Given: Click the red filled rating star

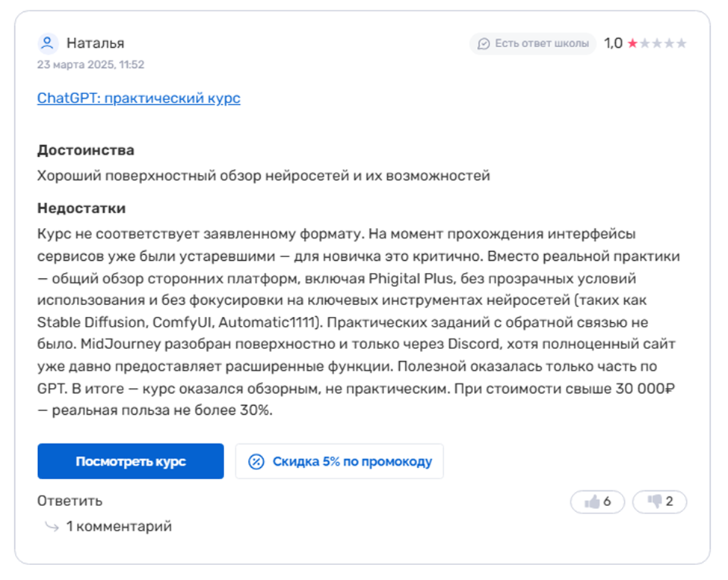Looking at the screenshot, I should [633, 43].
